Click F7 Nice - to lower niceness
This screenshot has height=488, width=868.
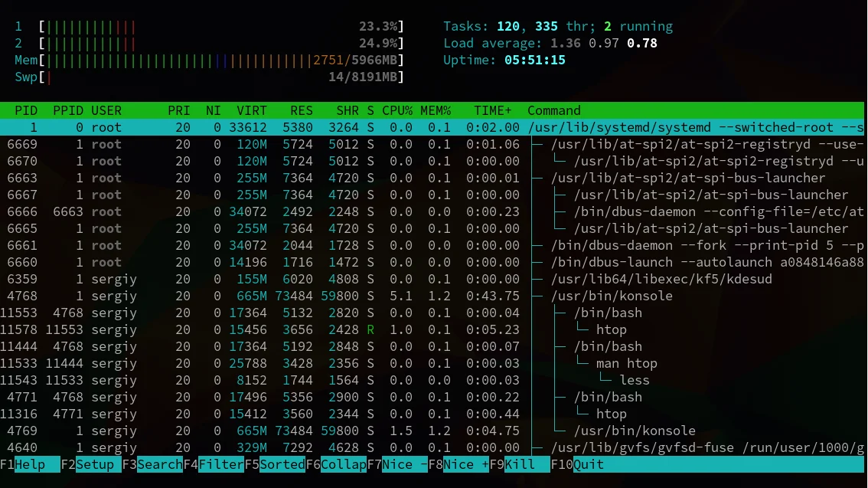coord(397,464)
